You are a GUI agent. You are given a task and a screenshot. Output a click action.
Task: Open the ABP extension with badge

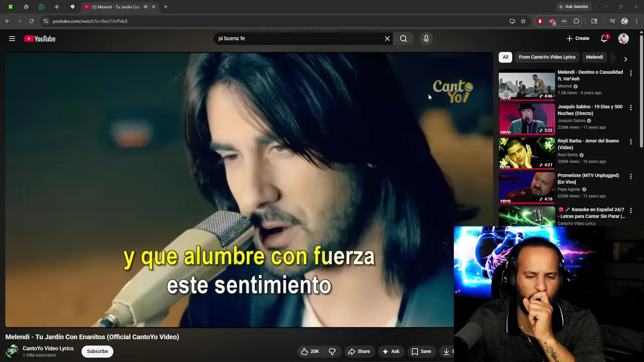[x=552, y=21]
